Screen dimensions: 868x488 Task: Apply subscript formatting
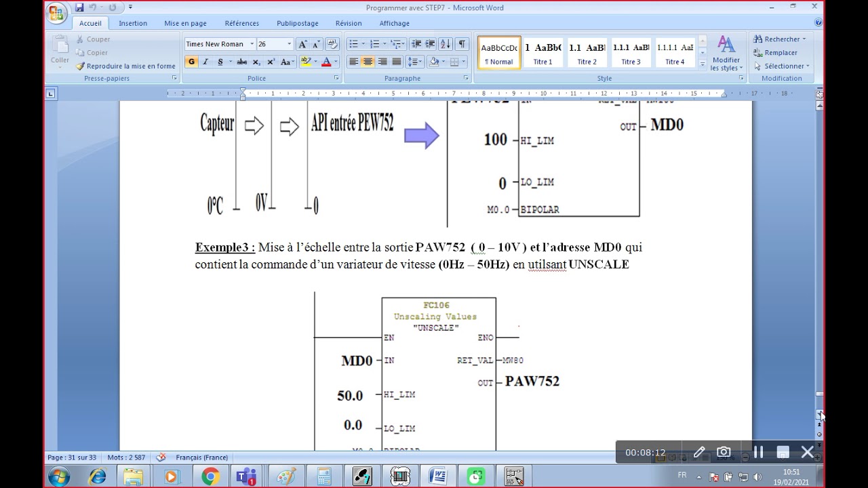pos(256,62)
